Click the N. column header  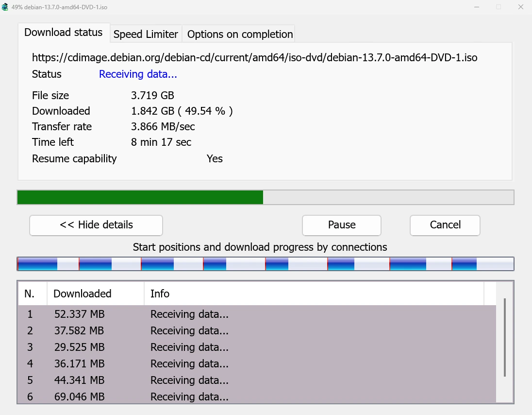(33, 294)
